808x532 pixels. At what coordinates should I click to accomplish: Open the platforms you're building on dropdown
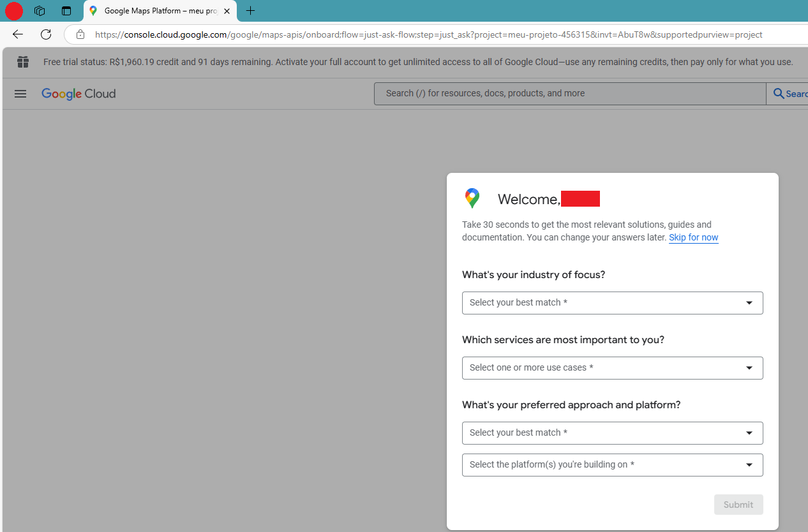point(611,464)
